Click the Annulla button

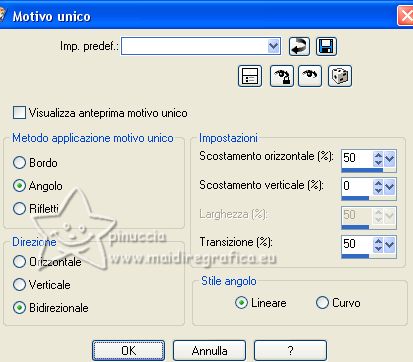(x=209, y=350)
